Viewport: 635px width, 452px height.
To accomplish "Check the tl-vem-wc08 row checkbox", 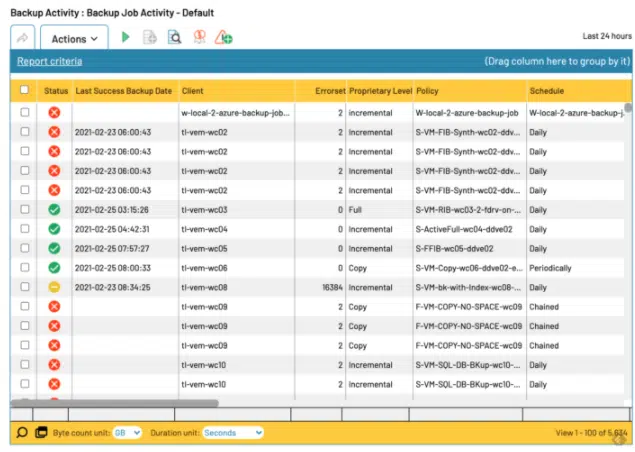I will click(25, 287).
